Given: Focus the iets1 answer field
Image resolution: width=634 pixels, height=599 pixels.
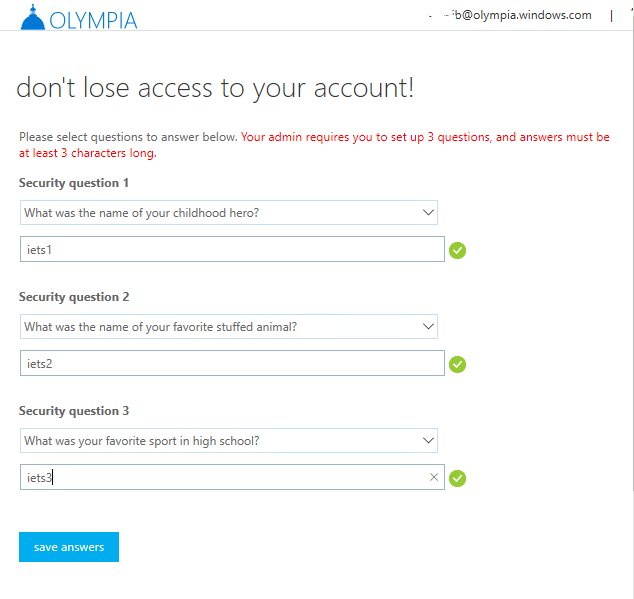Looking at the screenshot, I should point(230,250).
